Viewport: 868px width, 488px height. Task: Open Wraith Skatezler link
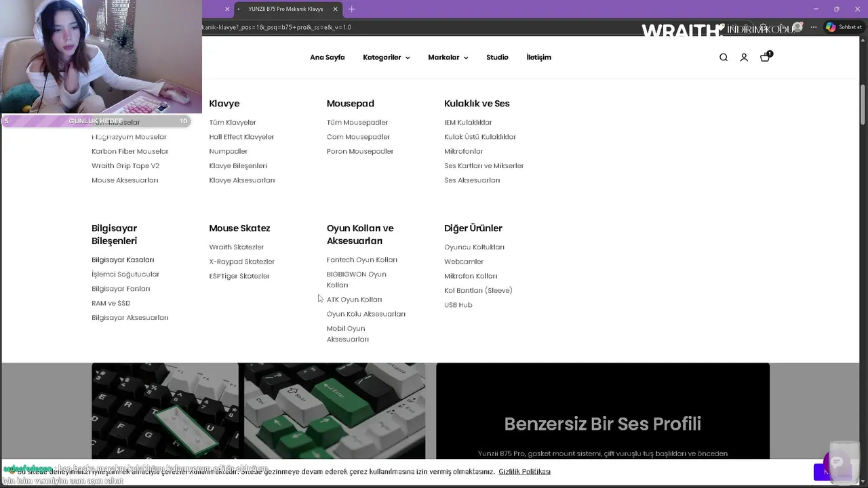coord(237,247)
